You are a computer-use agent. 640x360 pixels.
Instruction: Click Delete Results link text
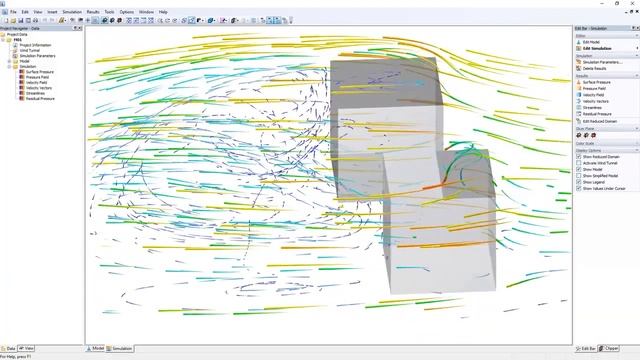click(594, 69)
